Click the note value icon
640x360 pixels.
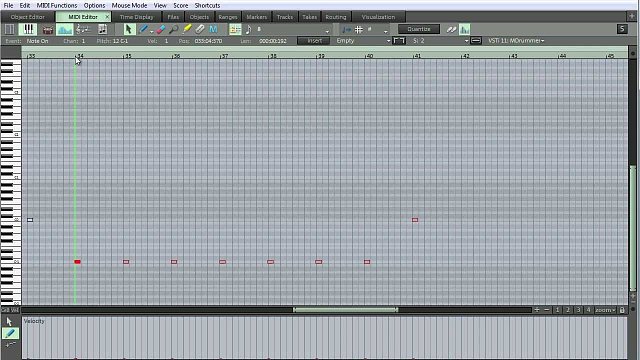(249, 29)
